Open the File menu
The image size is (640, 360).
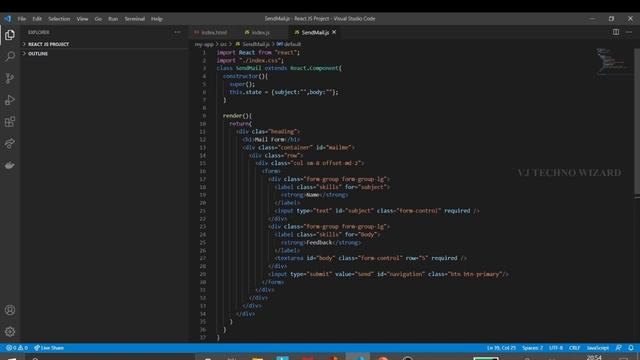click(22, 19)
